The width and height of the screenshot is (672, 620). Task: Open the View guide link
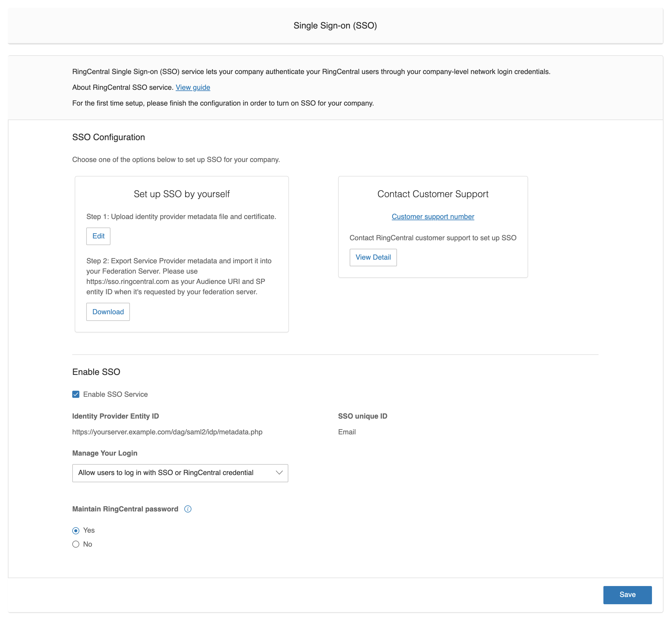click(x=193, y=87)
